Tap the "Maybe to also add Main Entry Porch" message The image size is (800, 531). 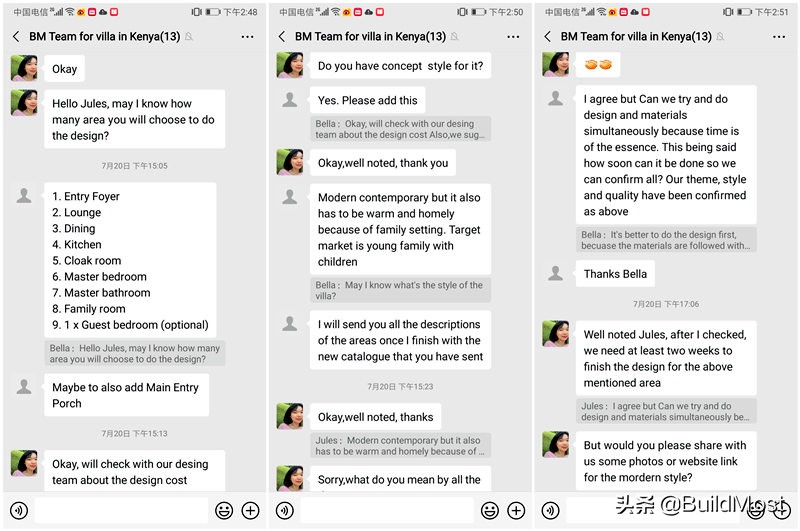point(126,395)
